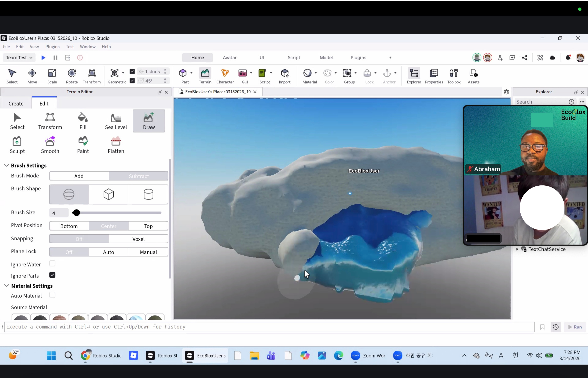The height and width of the screenshot is (378, 588).
Task: Click the notifications bell icon
Action: coord(568,58)
